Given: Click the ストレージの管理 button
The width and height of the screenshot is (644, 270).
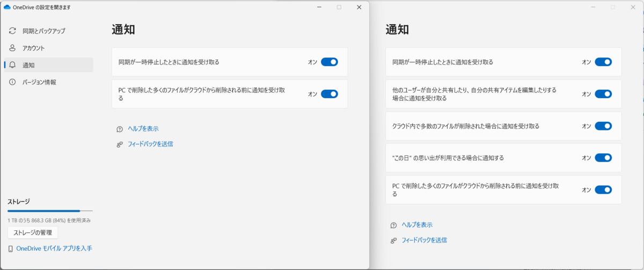Looking at the screenshot, I should point(32,232).
